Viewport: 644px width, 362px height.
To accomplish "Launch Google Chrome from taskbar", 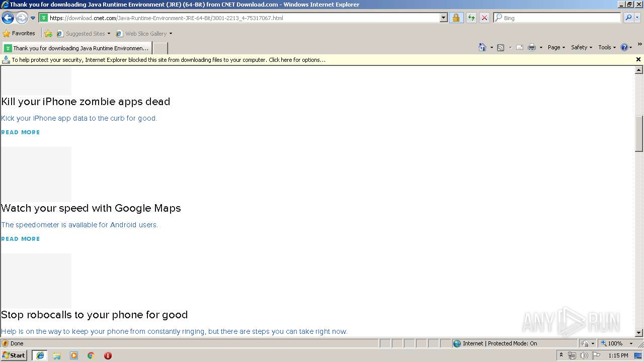I will tap(91, 355).
